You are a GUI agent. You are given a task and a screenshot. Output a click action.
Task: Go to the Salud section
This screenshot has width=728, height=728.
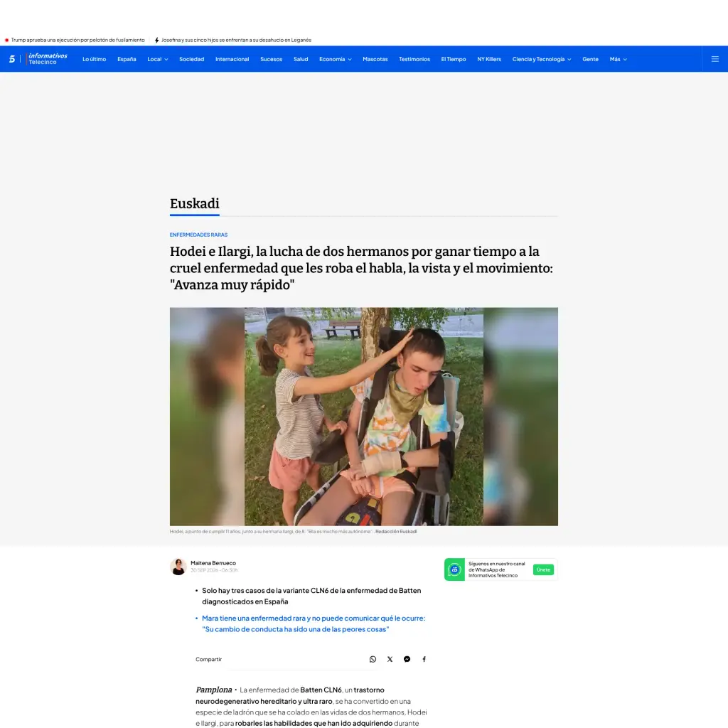(301, 59)
